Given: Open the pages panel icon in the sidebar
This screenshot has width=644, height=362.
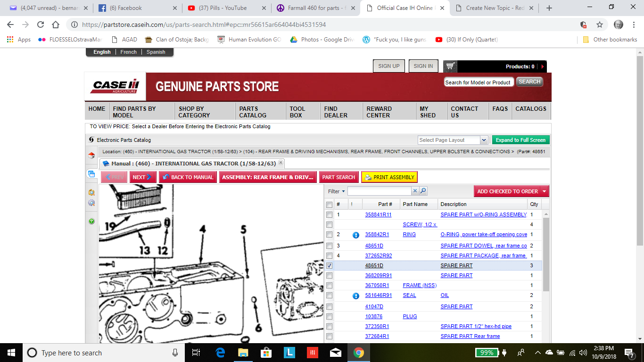Looking at the screenshot, I should pyautogui.click(x=91, y=173).
